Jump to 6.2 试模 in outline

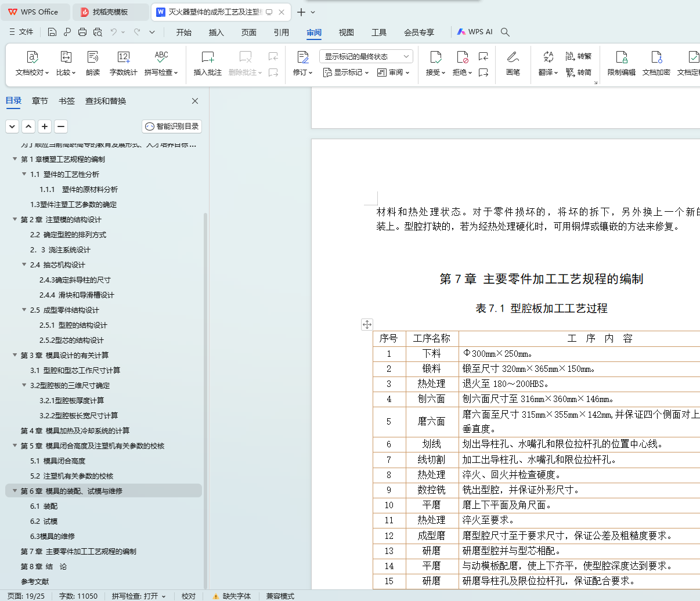tap(44, 521)
